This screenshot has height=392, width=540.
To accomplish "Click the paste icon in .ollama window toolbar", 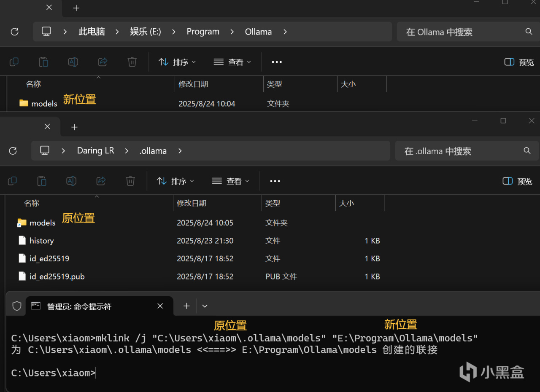I will click(42, 181).
